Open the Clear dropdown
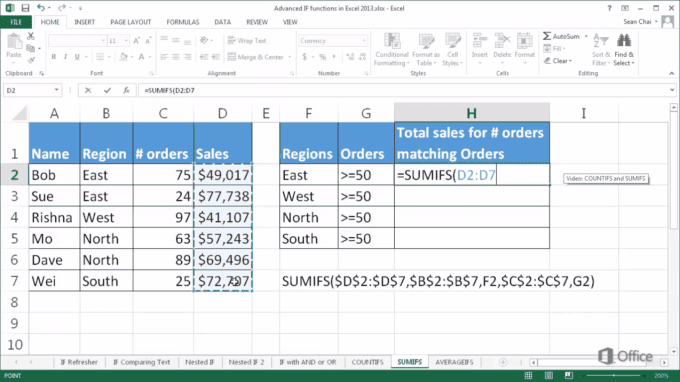Viewport: 680px width, 382px height. click(558, 61)
